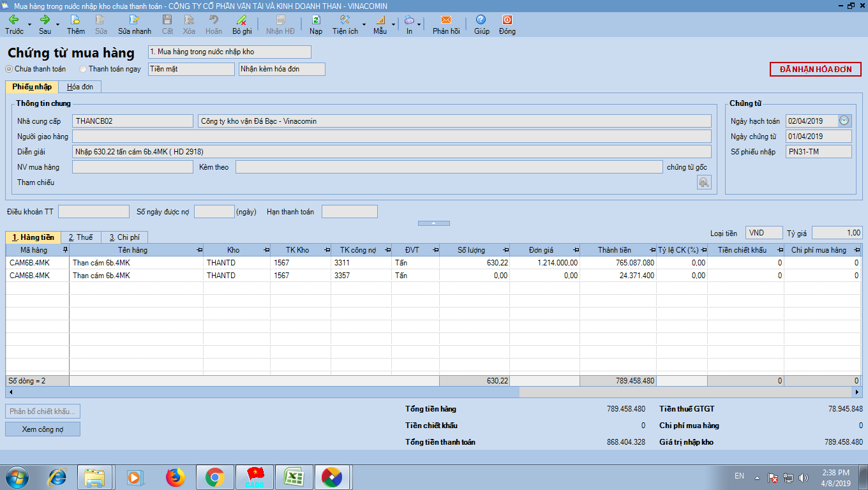
Task: Click the Phản hồi feedback envelope icon
Action: pyautogui.click(x=445, y=20)
